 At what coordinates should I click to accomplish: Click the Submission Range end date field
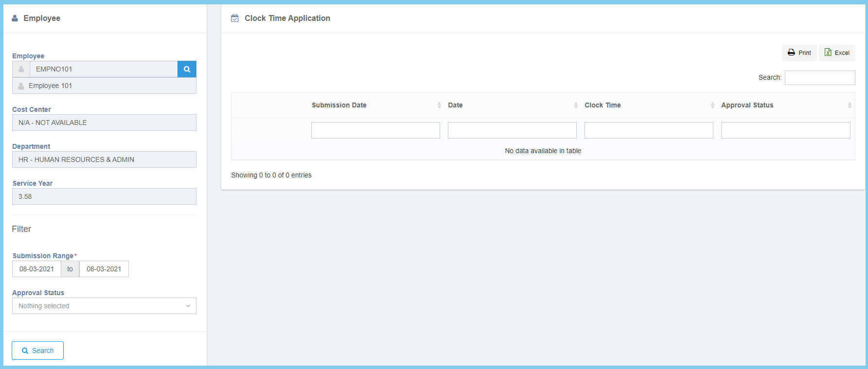[104, 269]
